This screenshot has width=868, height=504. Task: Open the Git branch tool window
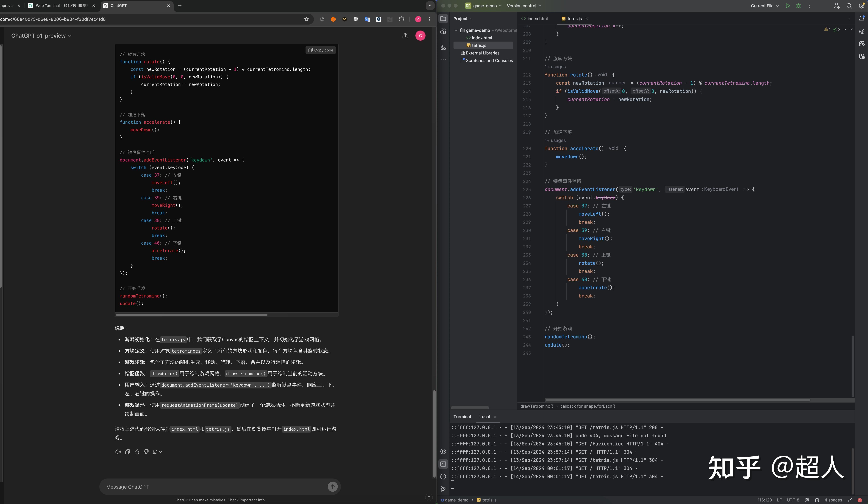pos(443,489)
